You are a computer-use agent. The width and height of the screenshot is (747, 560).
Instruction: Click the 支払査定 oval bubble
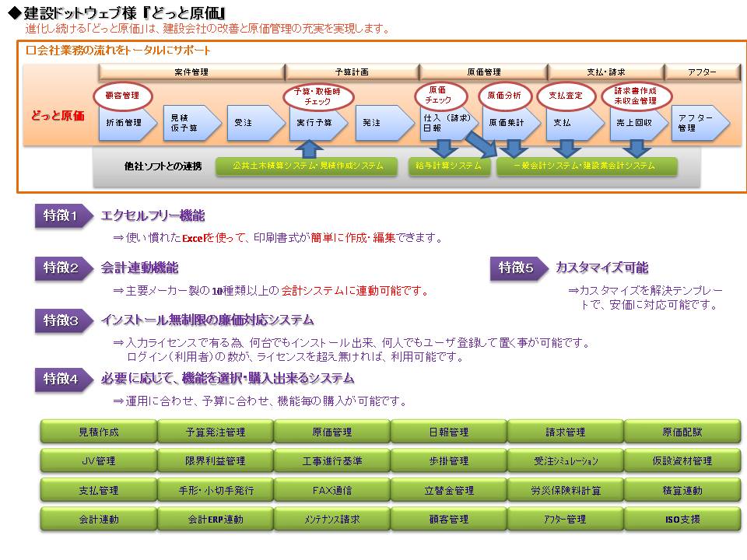click(x=566, y=96)
